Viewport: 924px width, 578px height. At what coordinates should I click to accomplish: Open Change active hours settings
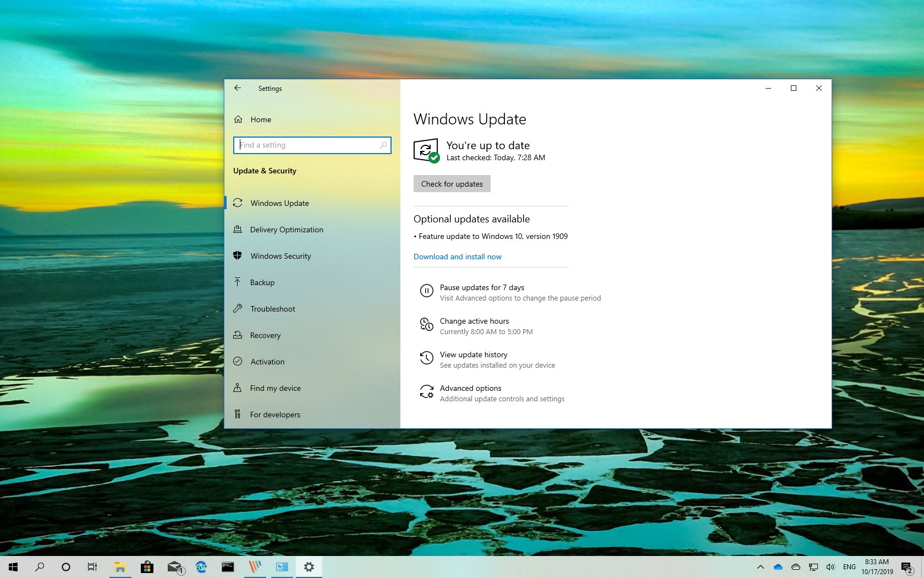[474, 321]
